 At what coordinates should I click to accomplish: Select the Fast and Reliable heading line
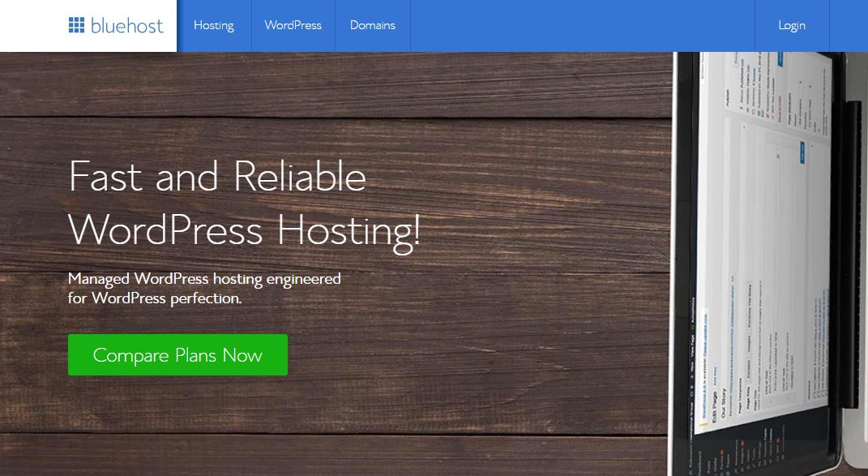pos(217,176)
